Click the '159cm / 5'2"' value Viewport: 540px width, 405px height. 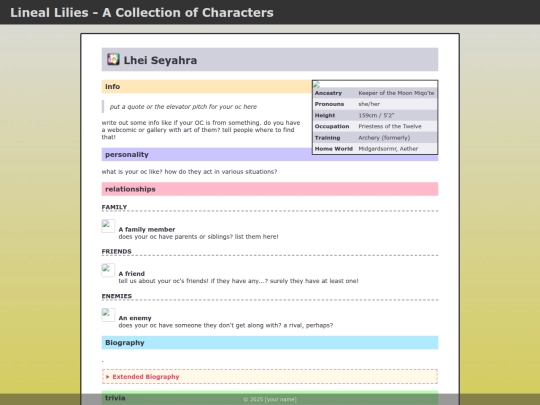click(376, 115)
